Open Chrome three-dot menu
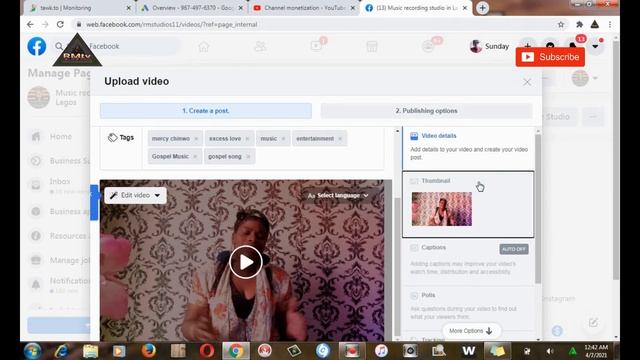640x360 pixels. pyautogui.click(x=610, y=24)
